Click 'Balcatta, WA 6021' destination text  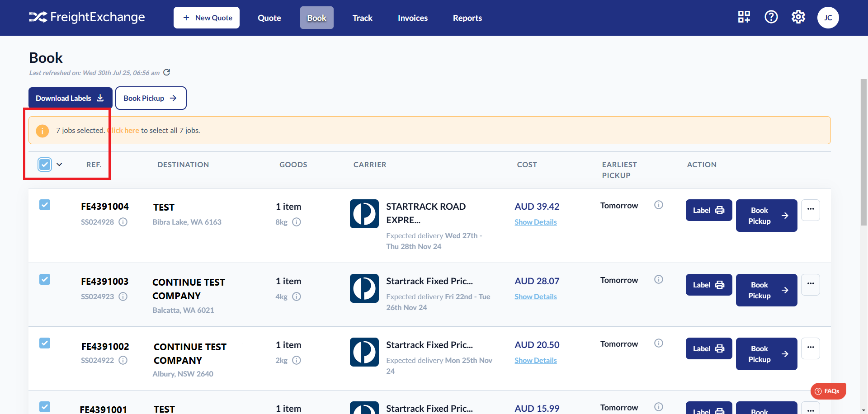point(184,310)
